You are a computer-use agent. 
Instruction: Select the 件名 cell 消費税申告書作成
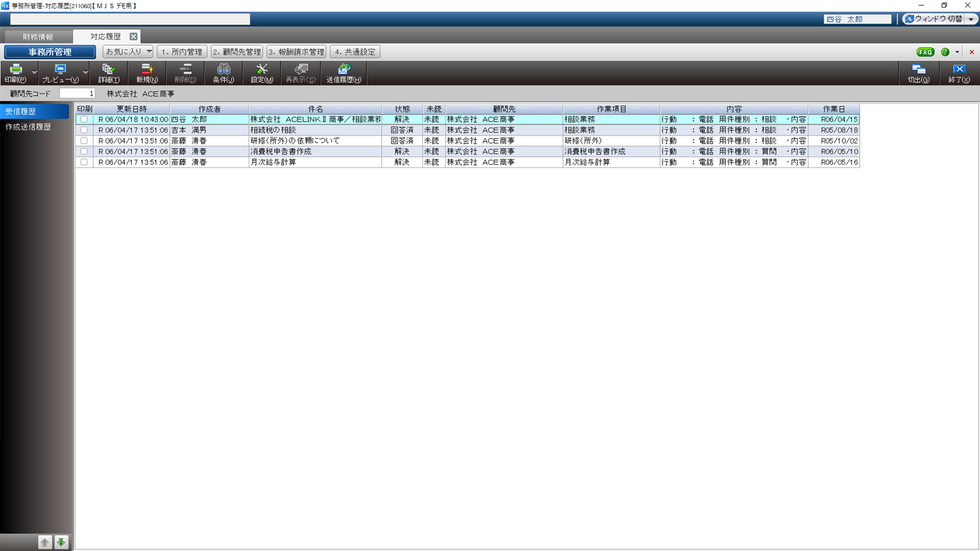315,152
